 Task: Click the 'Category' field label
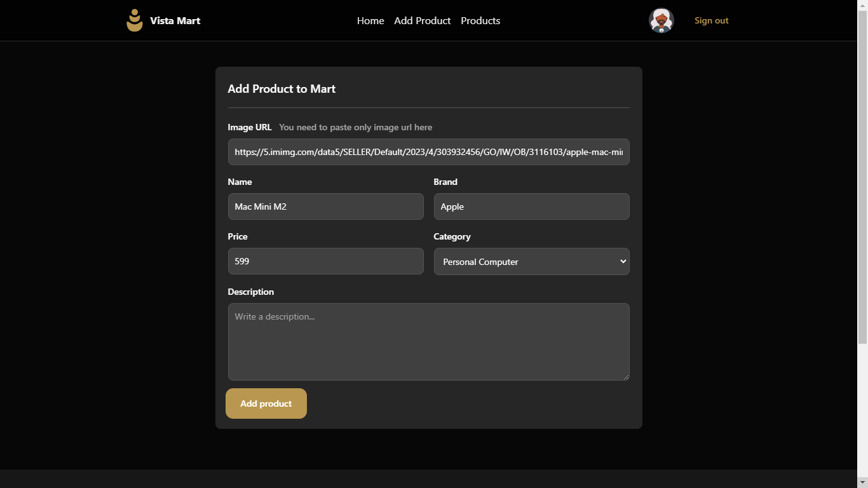pyautogui.click(x=452, y=236)
